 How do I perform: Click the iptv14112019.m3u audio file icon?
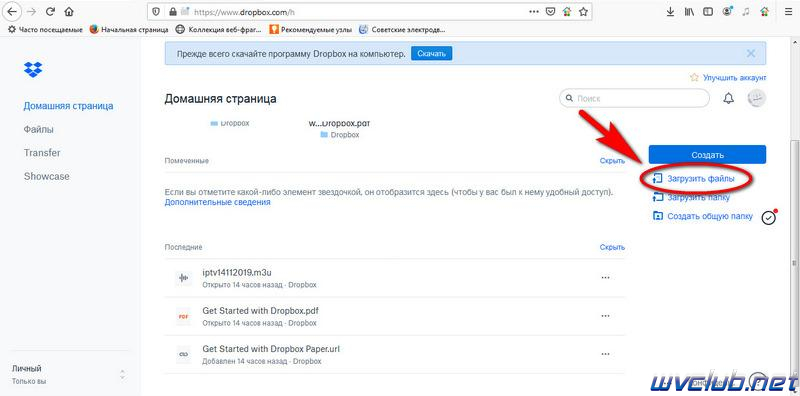pyautogui.click(x=184, y=278)
